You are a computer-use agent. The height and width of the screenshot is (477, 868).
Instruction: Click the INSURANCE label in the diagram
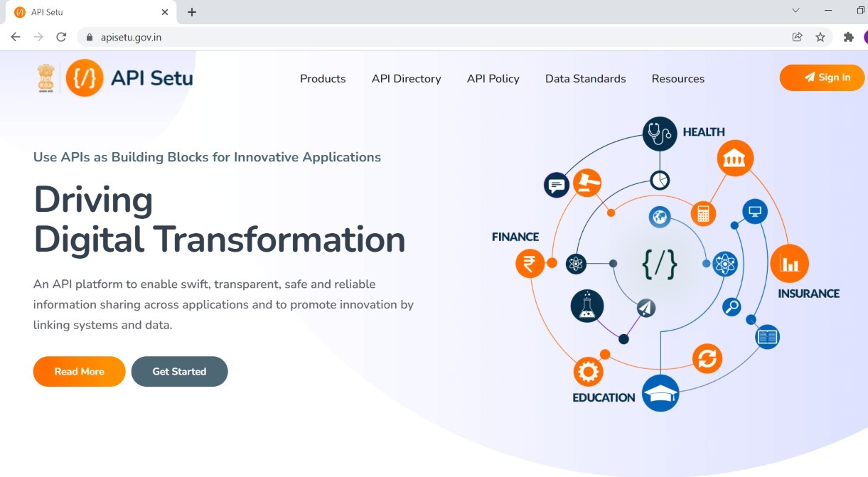[x=809, y=294]
